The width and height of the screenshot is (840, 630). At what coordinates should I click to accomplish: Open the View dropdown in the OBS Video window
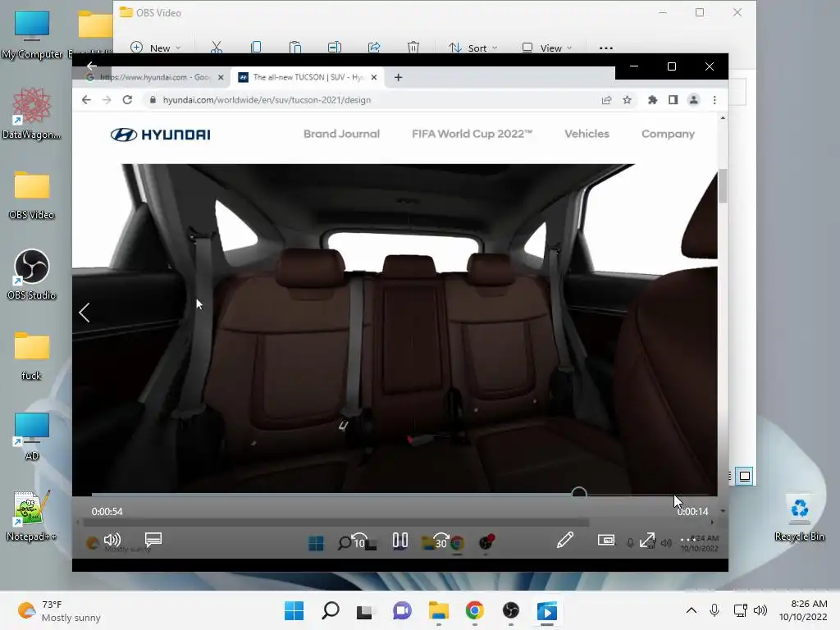[x=547, y=48]
